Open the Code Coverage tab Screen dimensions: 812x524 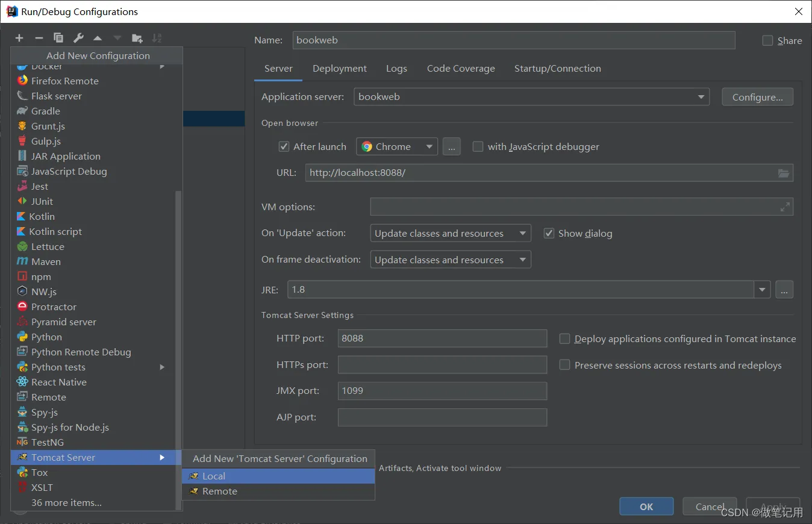(461, 69)
